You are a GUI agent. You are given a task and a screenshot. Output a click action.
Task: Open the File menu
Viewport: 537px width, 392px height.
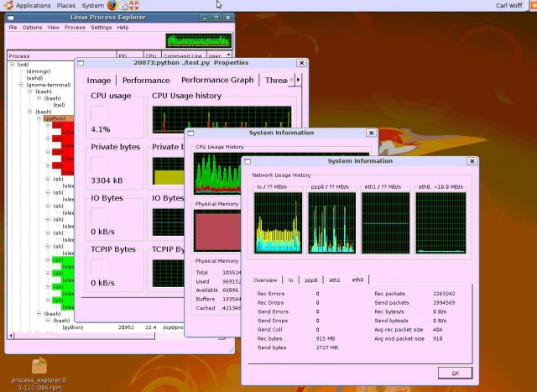tap(13, 28)
